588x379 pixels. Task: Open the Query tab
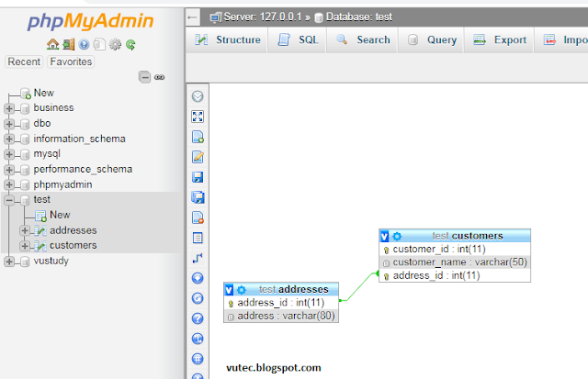coord(432,39)
